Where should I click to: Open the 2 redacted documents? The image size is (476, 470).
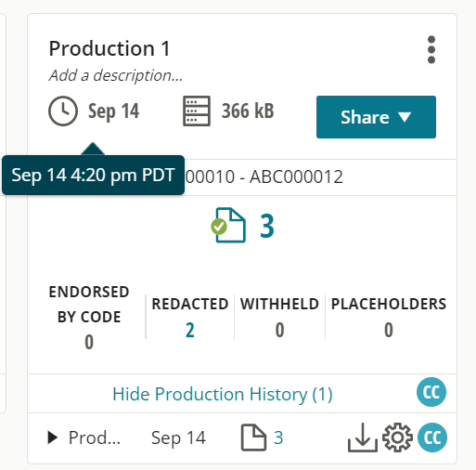190,330
